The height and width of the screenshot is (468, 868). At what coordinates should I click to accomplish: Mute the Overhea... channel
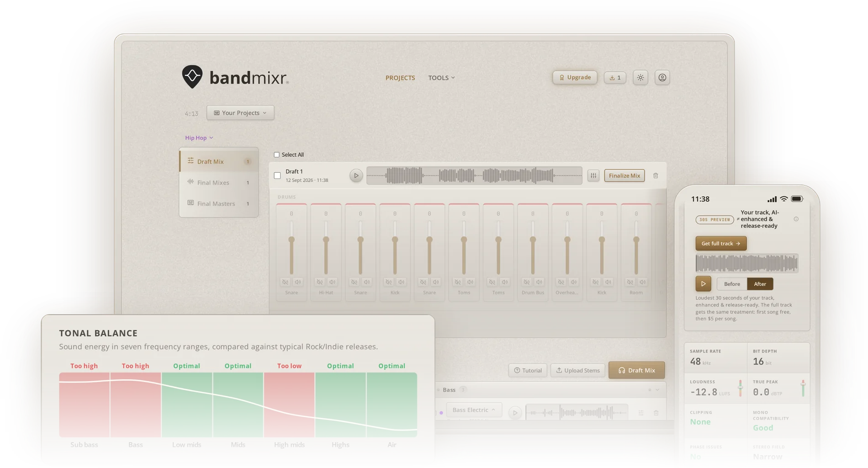point(561,282)
